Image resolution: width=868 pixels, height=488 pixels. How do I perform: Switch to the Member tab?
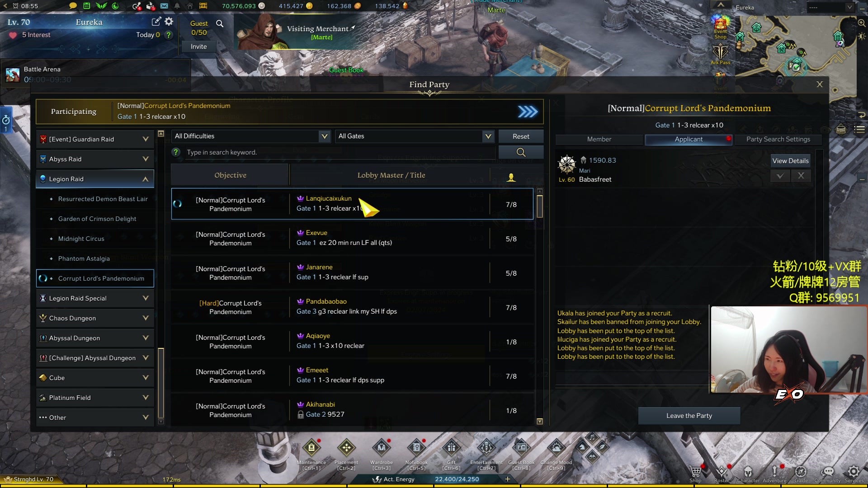[599, 139]
